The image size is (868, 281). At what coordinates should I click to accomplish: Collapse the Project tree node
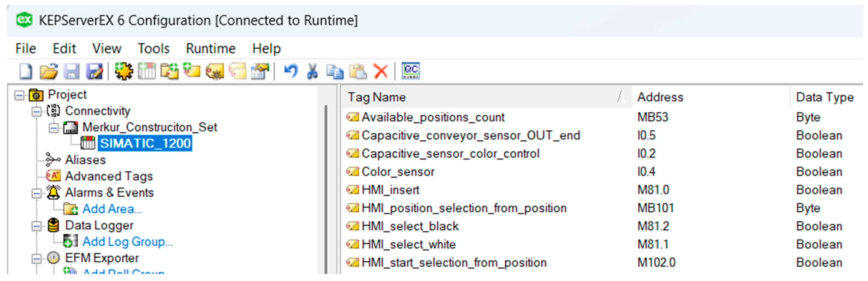20,96
